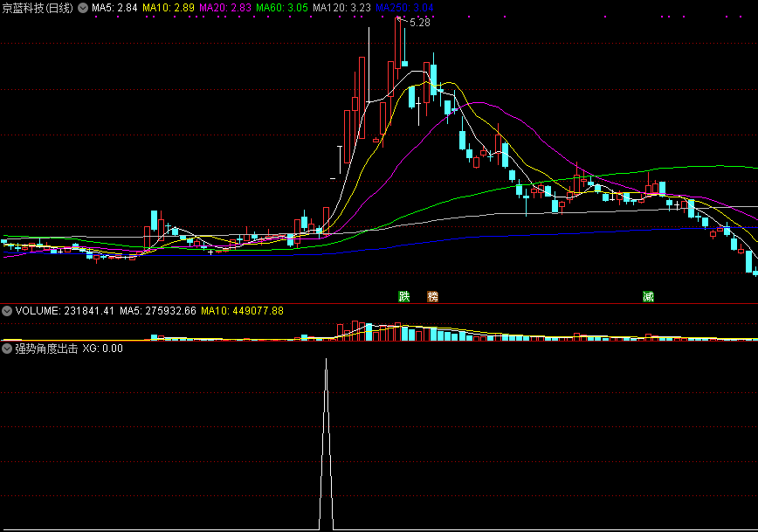Click the green 减 event marker
The height and width of the screenshot is (532, 758).
click(648, 296)
